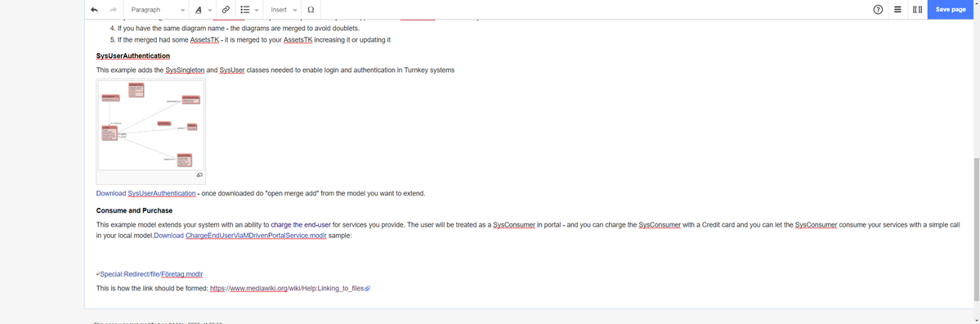Click Special:Redirect/file/Företag.modlr link
This screenshot has height=324, width=980.
(x=151, y=274)
